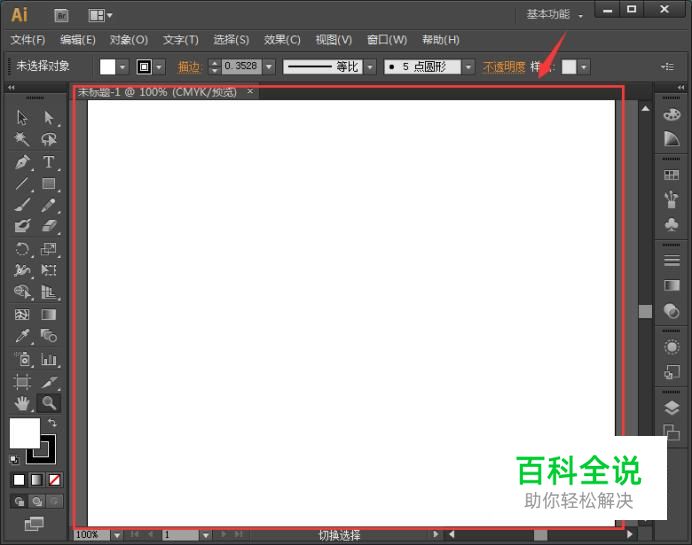Open the Layers panel
Screen dimensions: 692x545
pos(672,408)
